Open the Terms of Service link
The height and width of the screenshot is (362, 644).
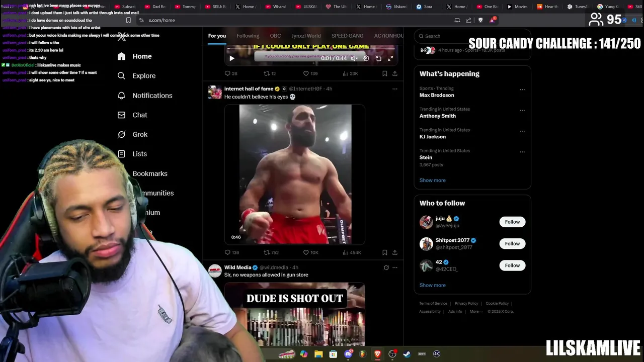click(x=433, y=304)
